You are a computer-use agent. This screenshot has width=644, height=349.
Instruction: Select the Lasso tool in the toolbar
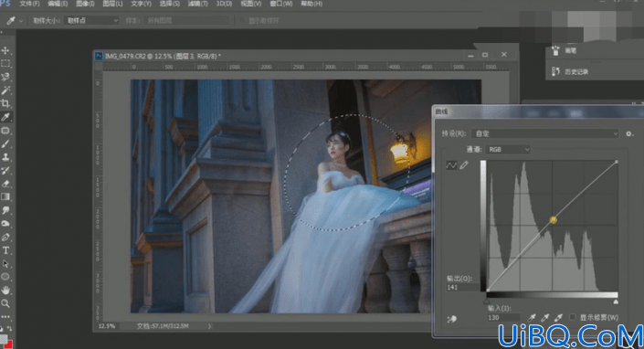point(5,77)
